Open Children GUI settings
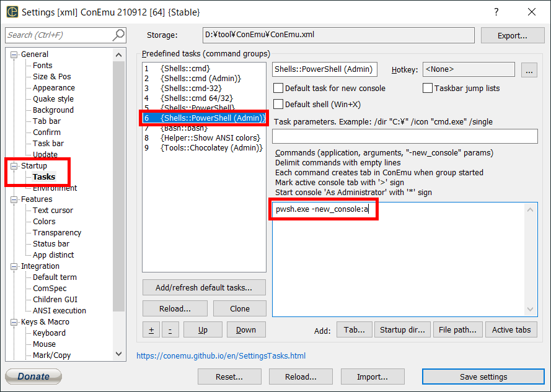551x392 pixels. click(x=55, y=300)
